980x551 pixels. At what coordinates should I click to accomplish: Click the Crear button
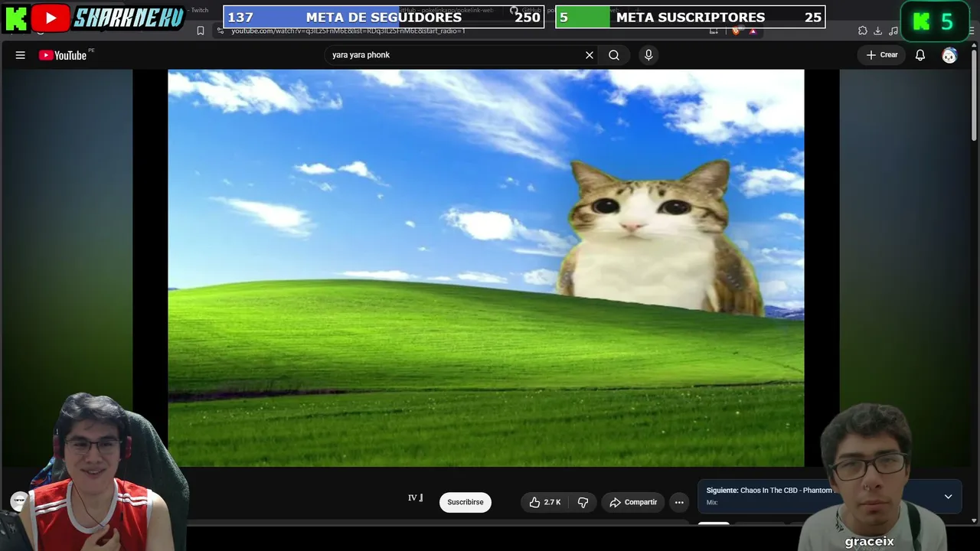(x=882, y=55)
